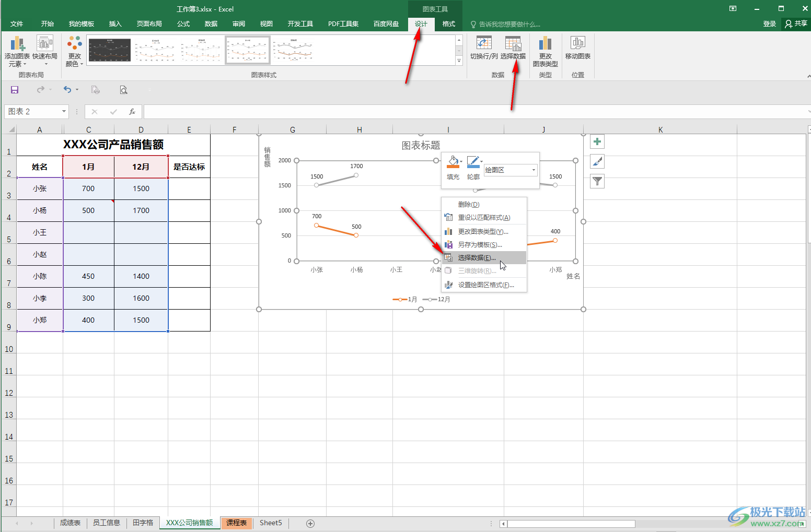Select the 成绩表 sheet tab
Screen dimensions: 811x532
coord(70,523)
